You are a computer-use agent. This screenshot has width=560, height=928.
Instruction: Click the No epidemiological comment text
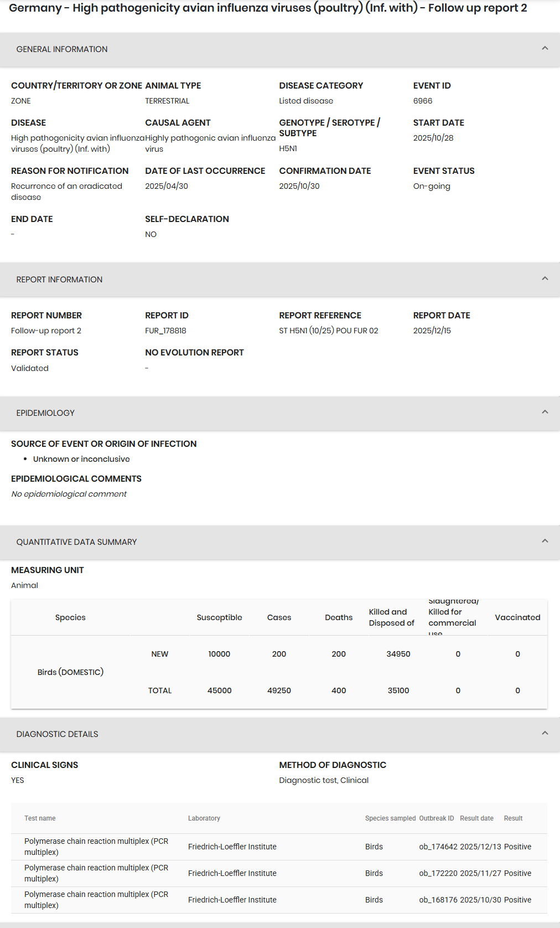click(x=69, y=494)
